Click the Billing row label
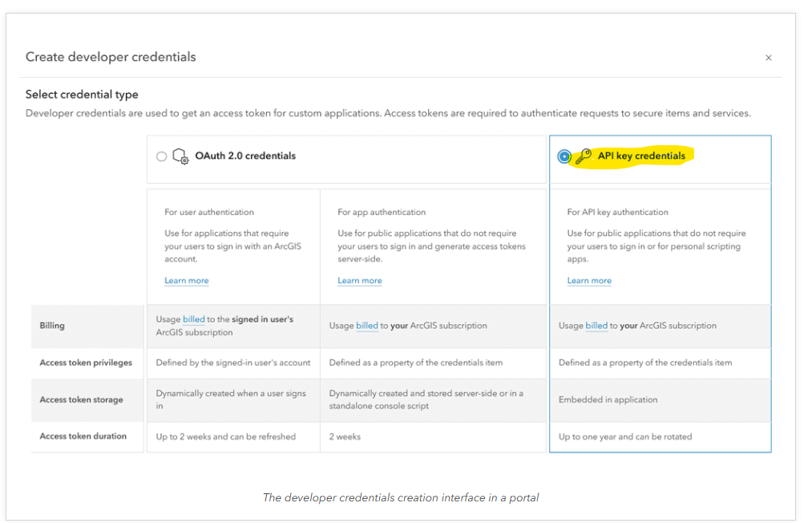 pos(51,325)
